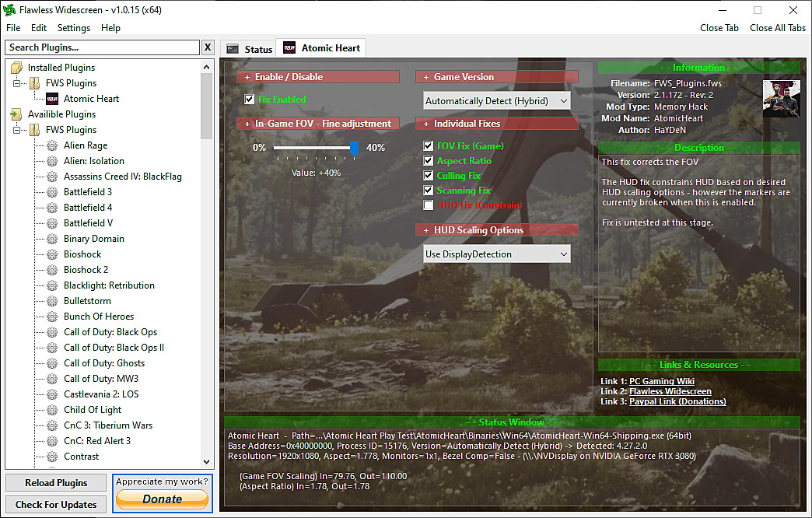This screenshot has width=812, height=518.
Task: Open the Settings menu
Action: (x=74, y=28)
